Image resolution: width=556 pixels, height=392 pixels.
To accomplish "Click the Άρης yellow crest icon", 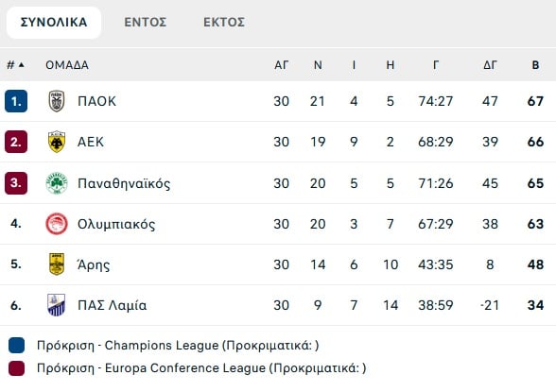I will click(57, 264).
